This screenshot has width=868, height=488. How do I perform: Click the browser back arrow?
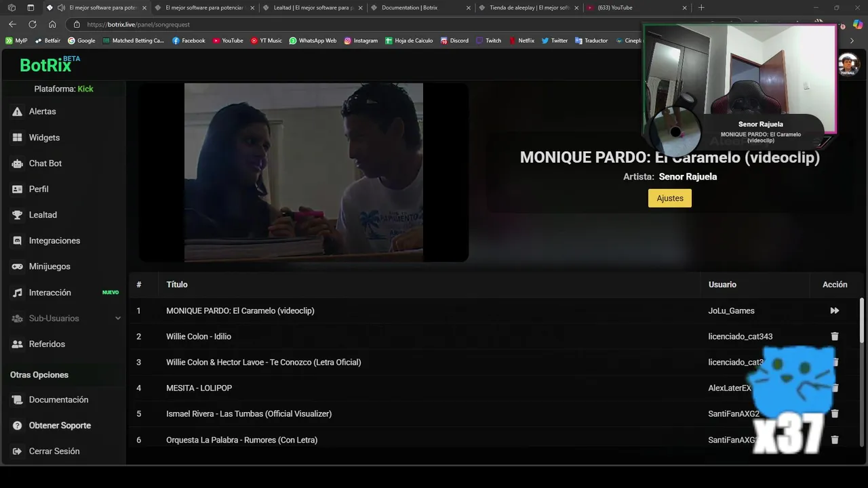12,24
